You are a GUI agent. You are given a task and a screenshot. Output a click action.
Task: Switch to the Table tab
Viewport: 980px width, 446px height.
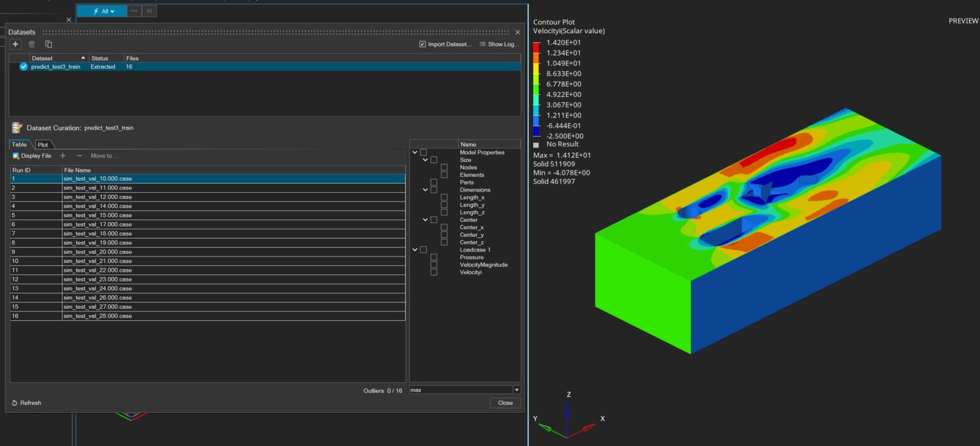pos(19,145)
